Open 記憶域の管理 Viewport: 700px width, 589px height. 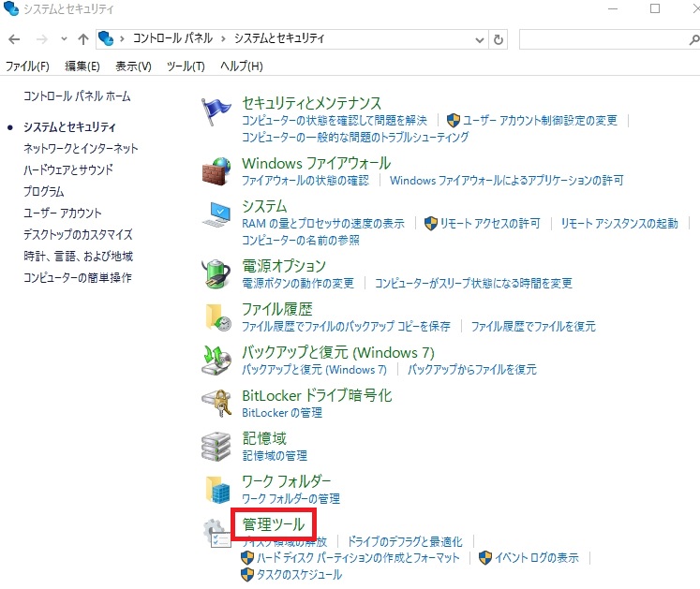coord(275,456)
